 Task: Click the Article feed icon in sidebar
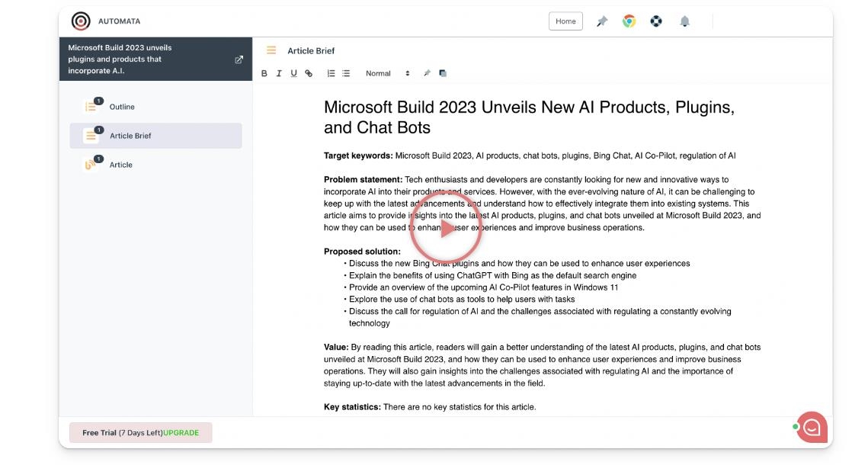[90, 165]
